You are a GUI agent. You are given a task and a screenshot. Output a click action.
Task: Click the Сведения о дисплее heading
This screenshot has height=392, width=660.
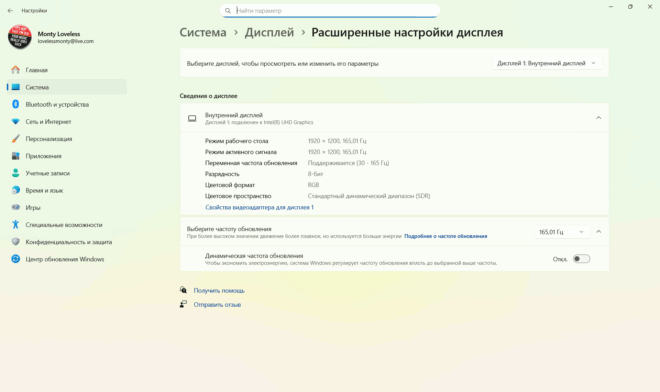[208, 96]
